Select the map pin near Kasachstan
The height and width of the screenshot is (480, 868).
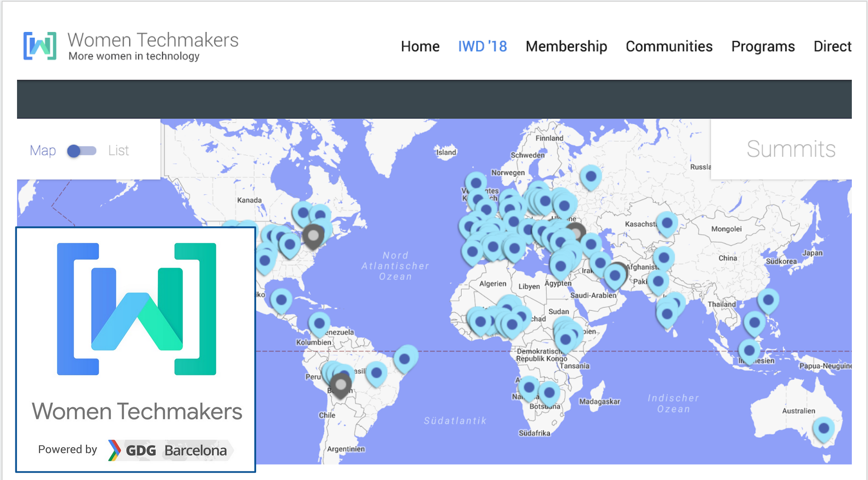pos(667,223)
